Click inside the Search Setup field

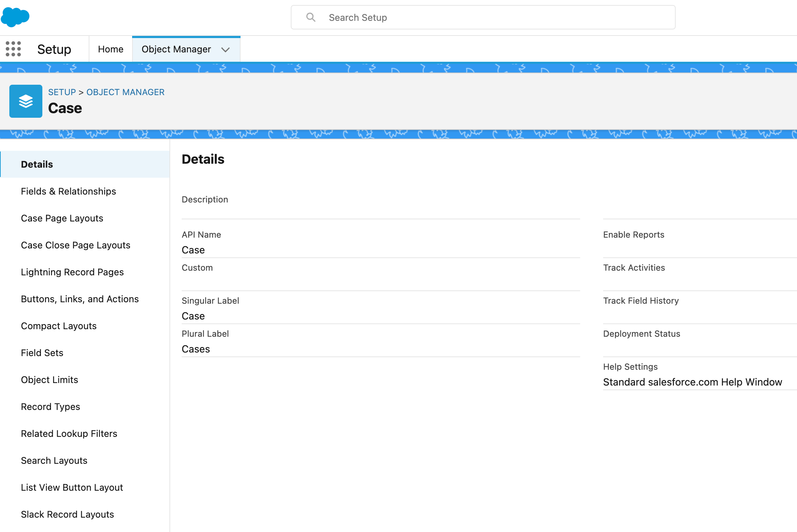click(431, 17)
